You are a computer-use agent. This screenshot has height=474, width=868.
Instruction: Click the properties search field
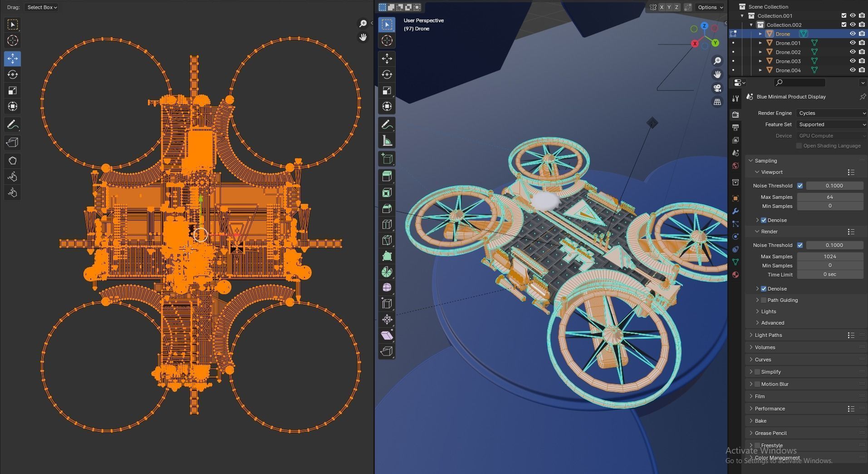pyautogui.click(x=799, y=83)
